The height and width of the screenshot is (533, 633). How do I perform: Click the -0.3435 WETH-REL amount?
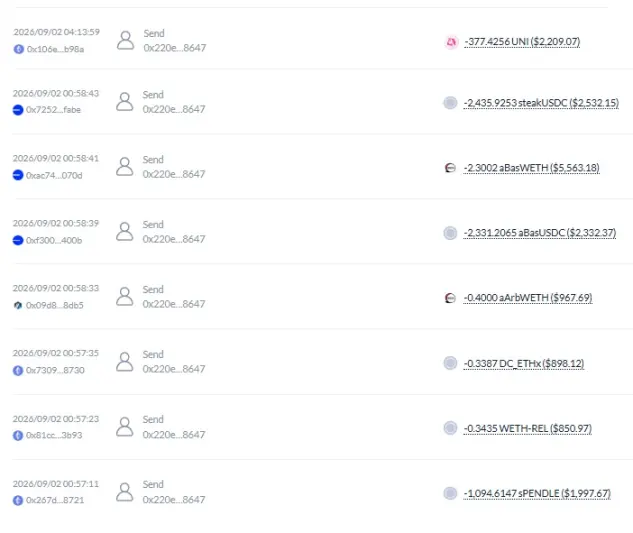tap(528, 428)
